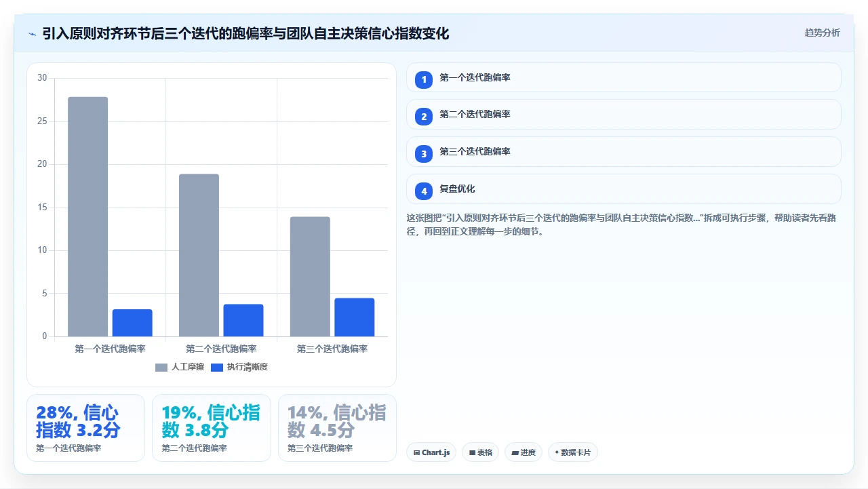
Task: Select step 3 numbered badge
Action: coord(424,154)
